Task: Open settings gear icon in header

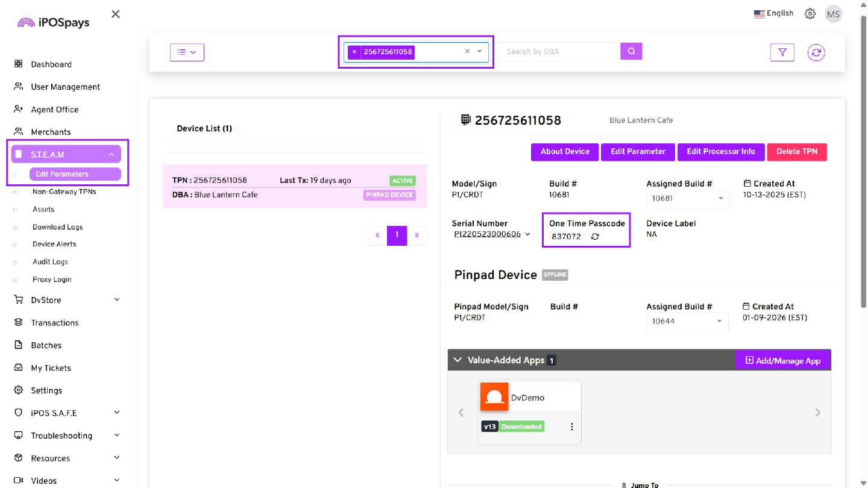Action: tap(810, 14)
